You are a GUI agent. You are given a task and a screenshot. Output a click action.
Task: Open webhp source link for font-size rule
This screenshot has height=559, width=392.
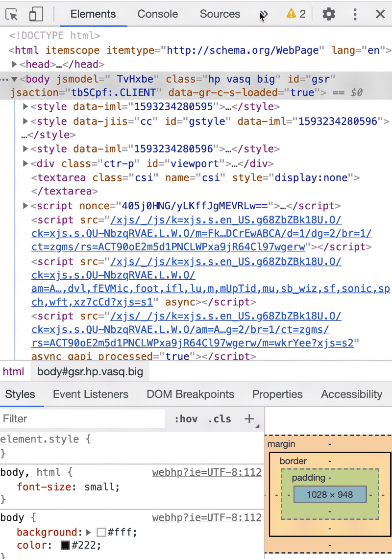[206, 473]
